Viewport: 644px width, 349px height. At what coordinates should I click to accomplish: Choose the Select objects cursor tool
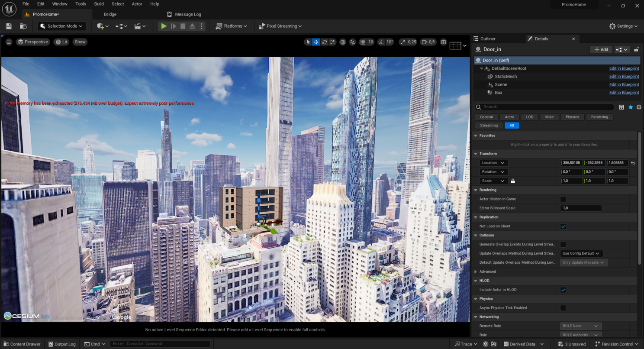pos(308,42)
